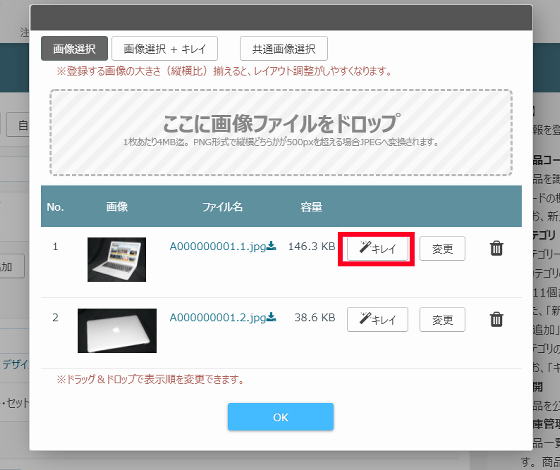This screenshot has height=470, width=560.
Task: Download file A000000001.1.jpg
Action: tap(223, 246)
